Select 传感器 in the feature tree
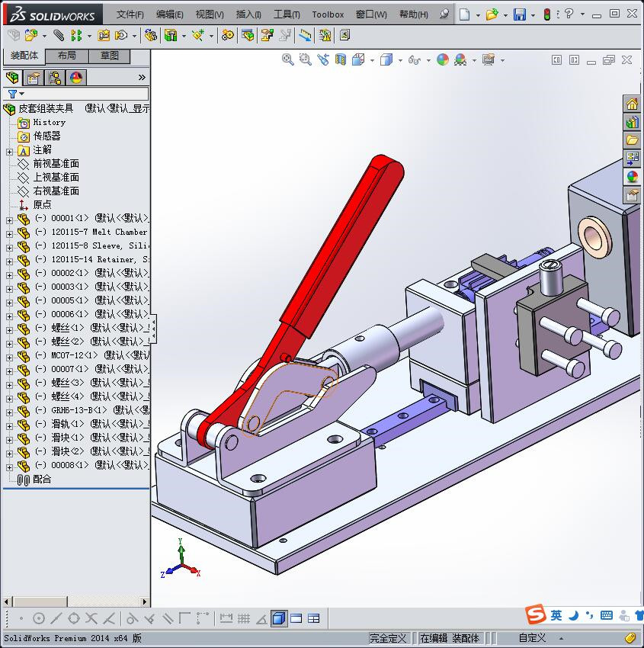Screen dimensions: 644x648 (x=46, y=136)
